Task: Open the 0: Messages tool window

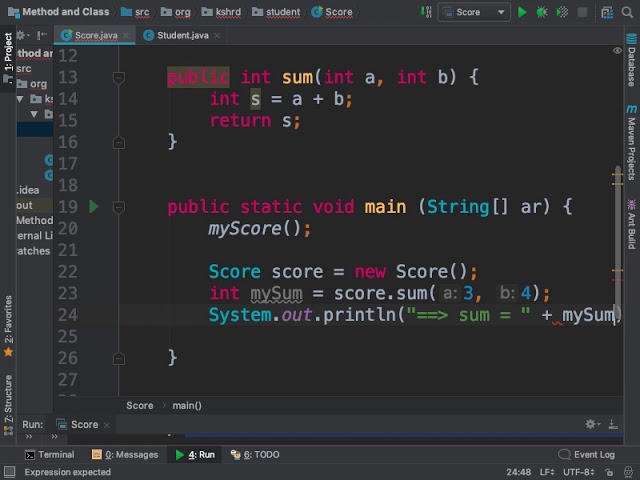Action: [125, 455]
